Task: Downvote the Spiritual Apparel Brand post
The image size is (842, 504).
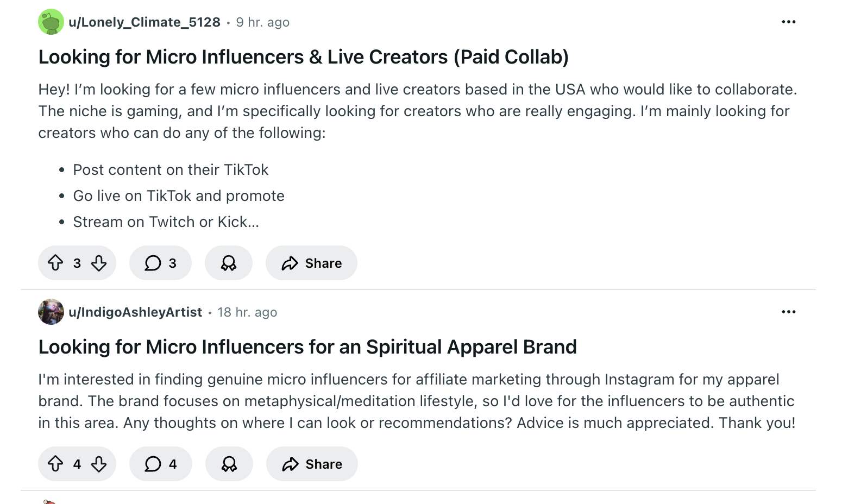Action: (x=99, y=464)
